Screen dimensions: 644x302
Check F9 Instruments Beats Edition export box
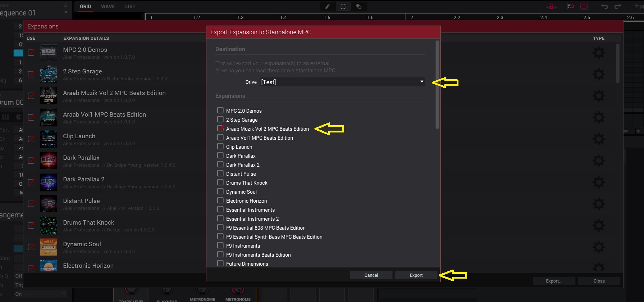[220, 254]
